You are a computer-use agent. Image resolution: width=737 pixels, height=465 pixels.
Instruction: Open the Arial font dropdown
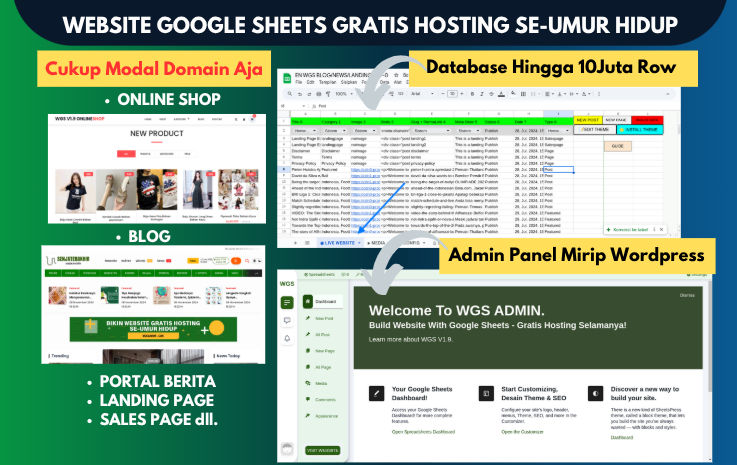pos(422,94)
